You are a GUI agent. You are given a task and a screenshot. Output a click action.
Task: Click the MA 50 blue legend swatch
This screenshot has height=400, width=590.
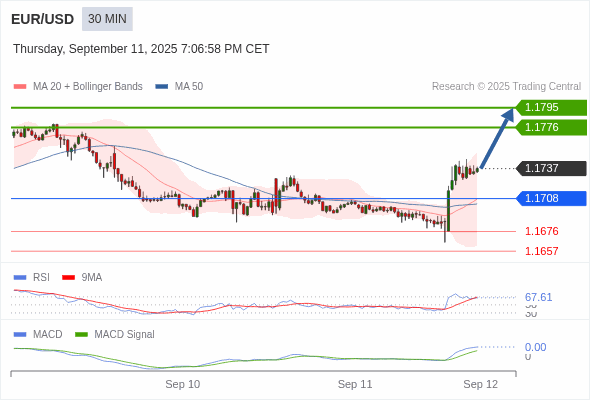point(162,87)
